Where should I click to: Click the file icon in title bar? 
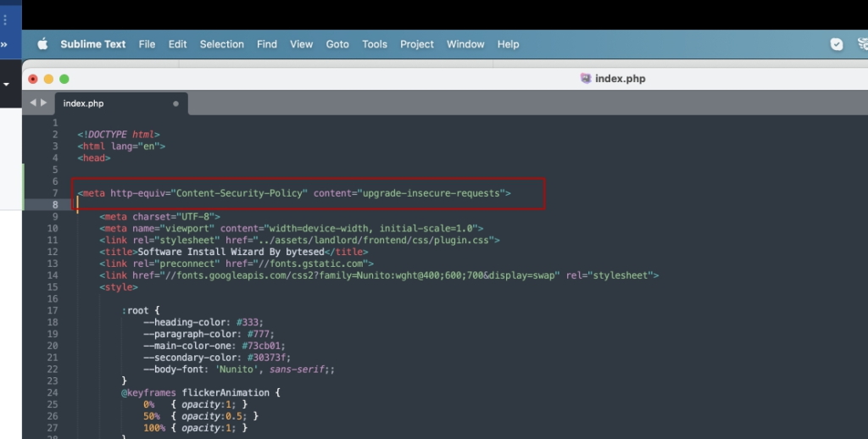click(x=586, y=79)
